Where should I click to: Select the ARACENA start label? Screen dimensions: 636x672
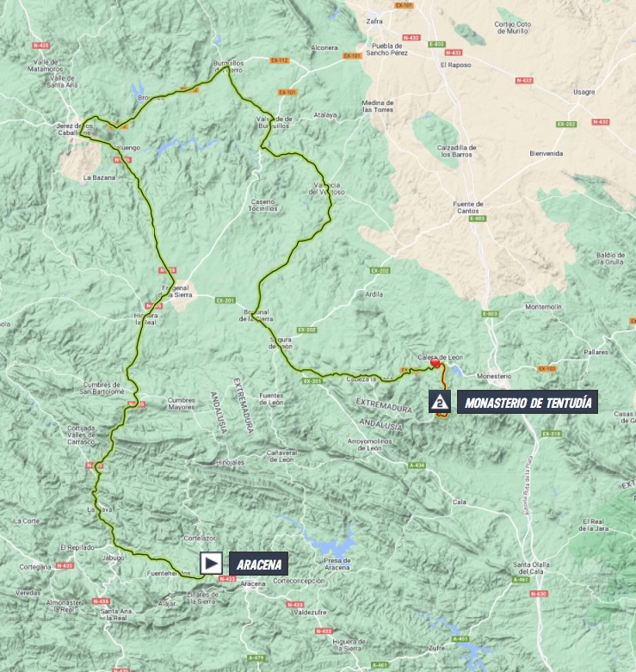258,564
